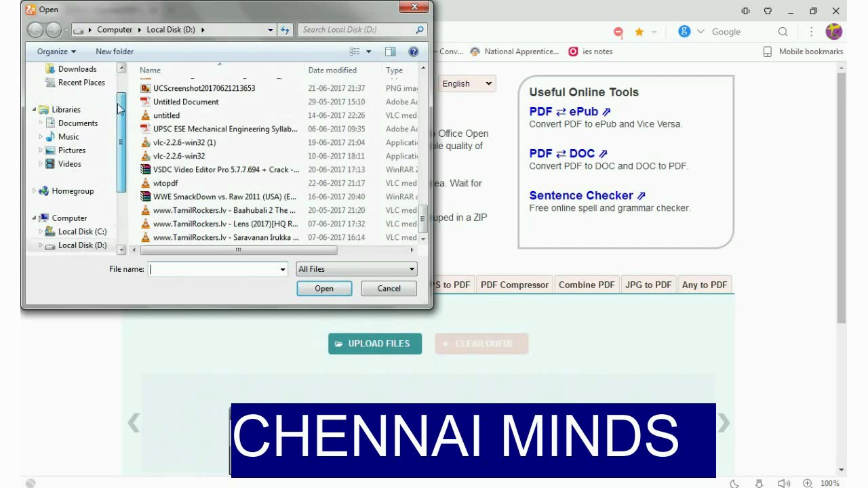This screenshot has height=488, width=868.
Task: Click the Forward arrow in Open dialog
Action: pyautogui.click(x=53, y=30)
